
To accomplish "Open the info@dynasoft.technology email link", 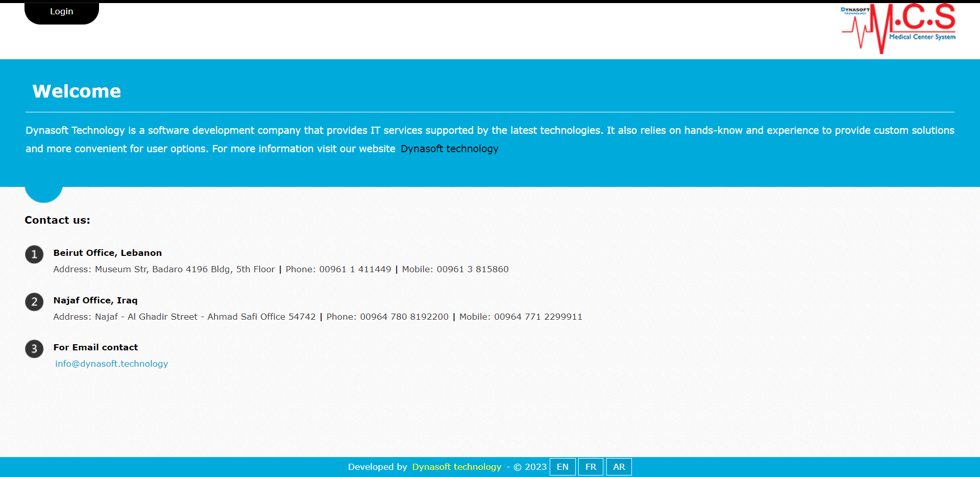I will [x=111, y=364].
